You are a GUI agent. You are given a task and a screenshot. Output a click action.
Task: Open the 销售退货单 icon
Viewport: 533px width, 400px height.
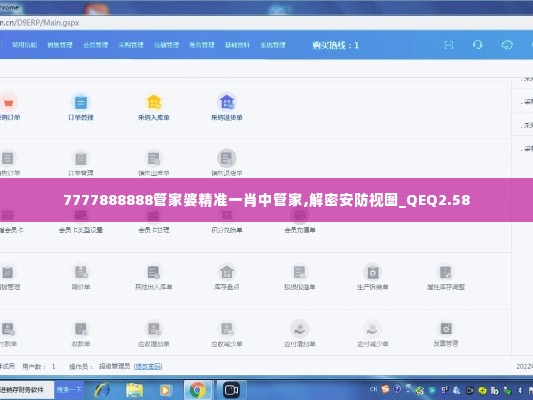point(227,158)
